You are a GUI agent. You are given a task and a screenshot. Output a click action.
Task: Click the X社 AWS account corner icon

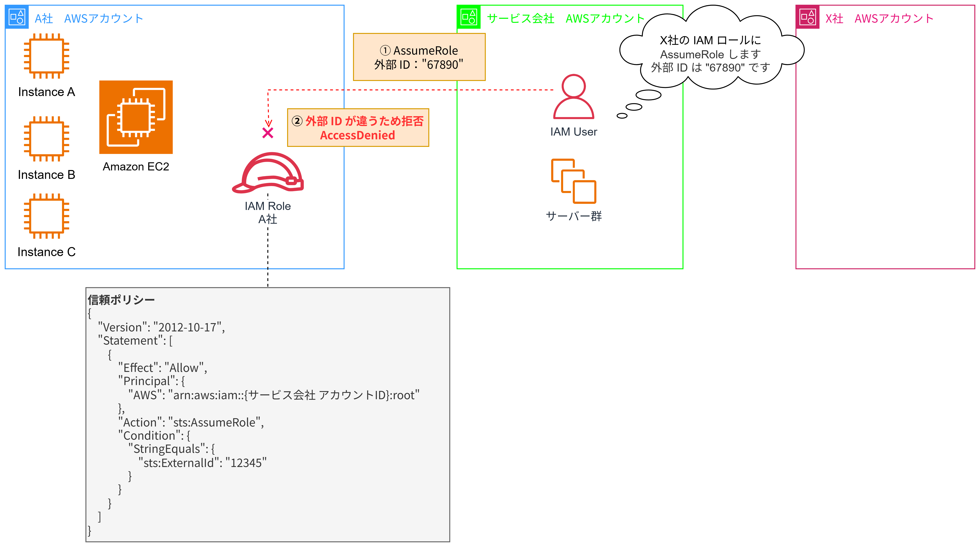(x=807, y=17)
